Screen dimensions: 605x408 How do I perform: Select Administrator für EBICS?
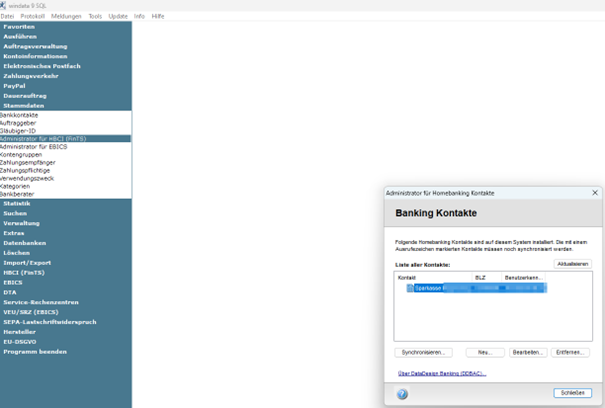coord(66,147)
